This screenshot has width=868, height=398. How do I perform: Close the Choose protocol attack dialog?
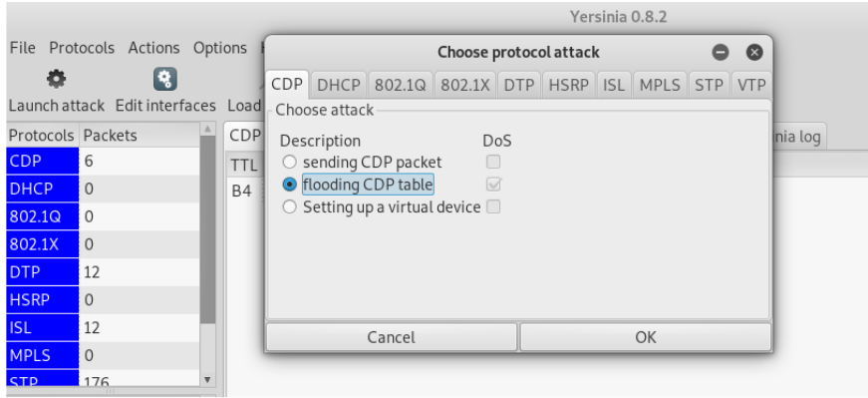[754, 53]
